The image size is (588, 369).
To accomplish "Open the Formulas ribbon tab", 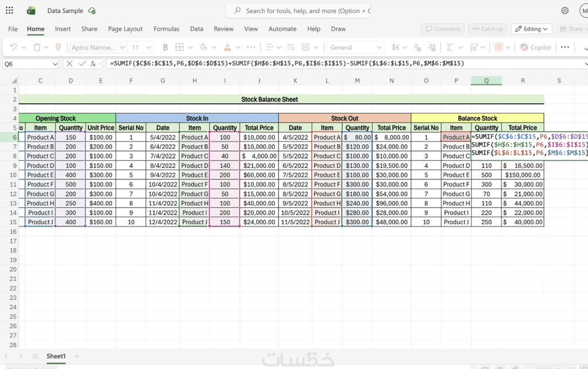I will [167, 29].
